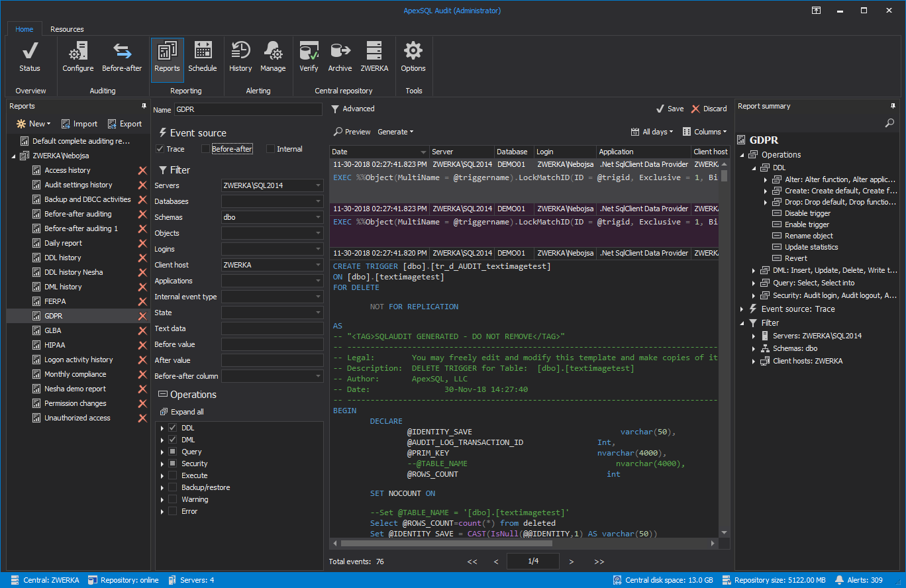Discard the report changes
The width and height of the screenshot is (906, 588).
click(709, 109)
